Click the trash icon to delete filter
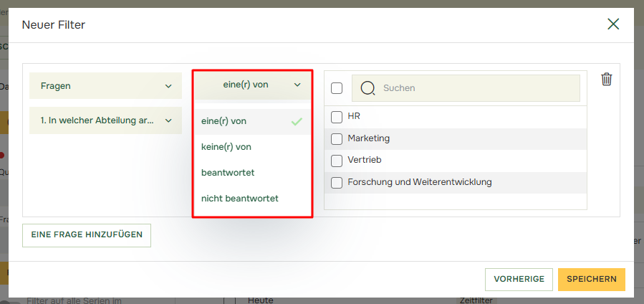The height and width of the screenshot is (304, 644). click(x=606, y=80)
